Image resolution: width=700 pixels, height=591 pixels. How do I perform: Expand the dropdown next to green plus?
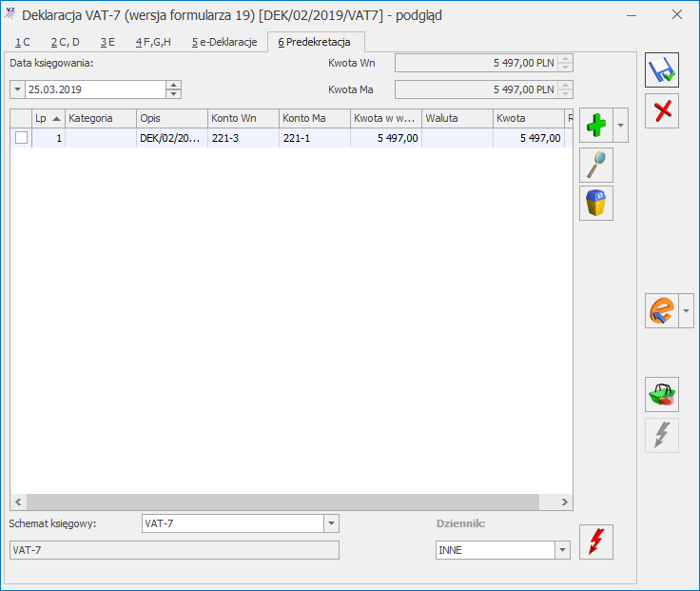pyautogui.click(x=620, y=125)
